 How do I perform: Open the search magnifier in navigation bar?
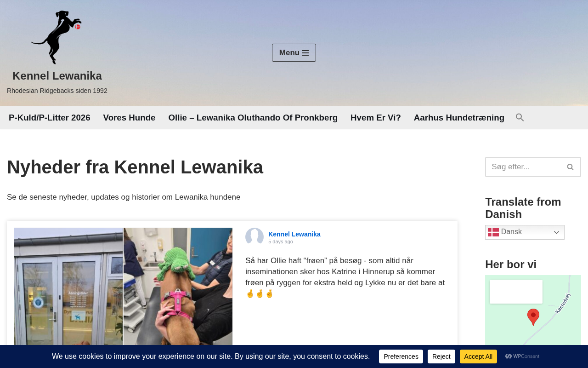[x=520, y=117]
